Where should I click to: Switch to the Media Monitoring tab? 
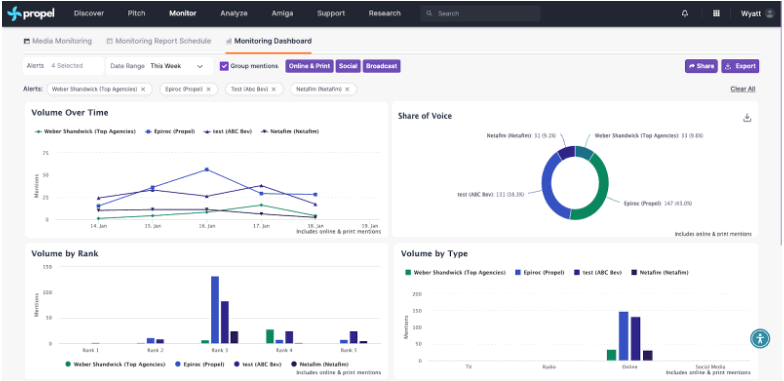(x=58, y=41)
